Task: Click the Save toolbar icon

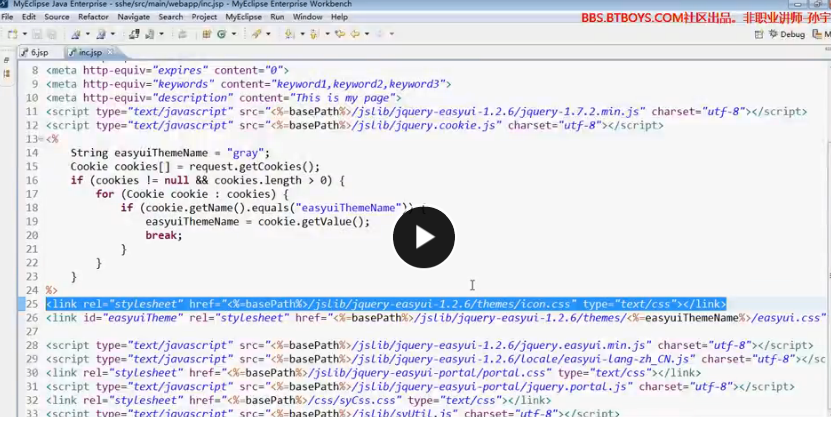Action: [37, 34]
